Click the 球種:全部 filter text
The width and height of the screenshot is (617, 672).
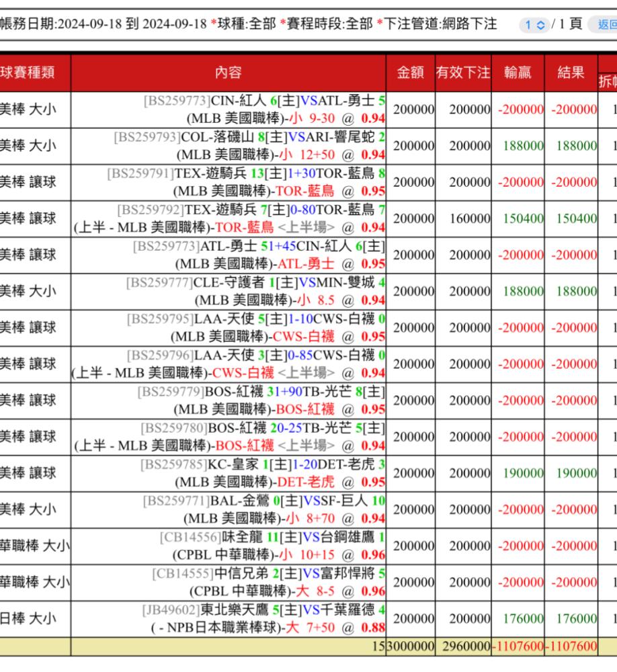click(x=247, y=24)
